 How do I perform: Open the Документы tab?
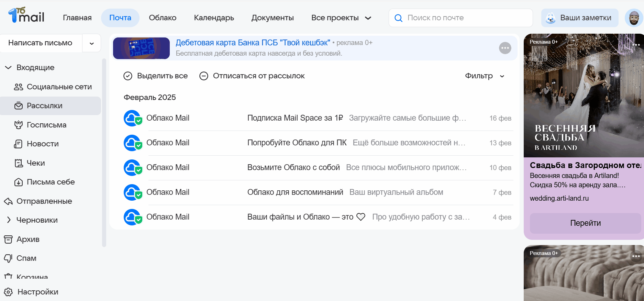[x=273, y=18]
